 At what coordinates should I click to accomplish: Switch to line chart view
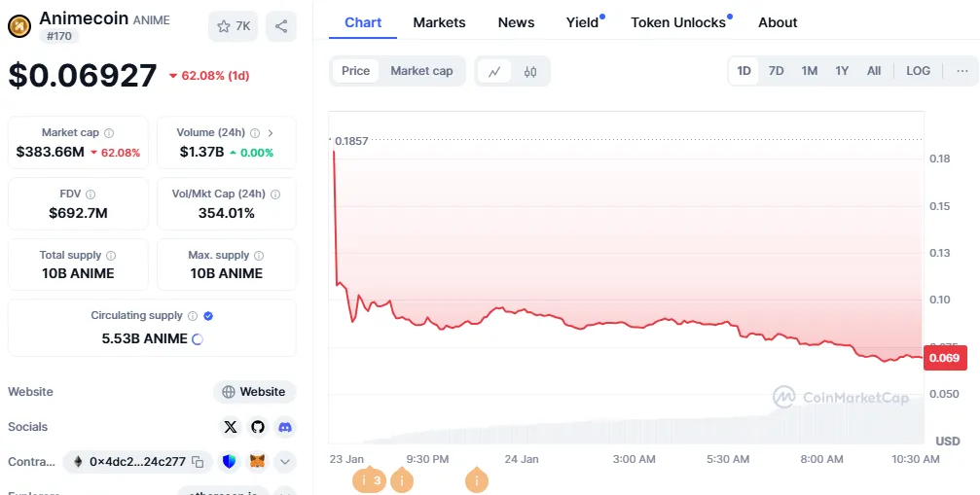[x=494, y=71]
